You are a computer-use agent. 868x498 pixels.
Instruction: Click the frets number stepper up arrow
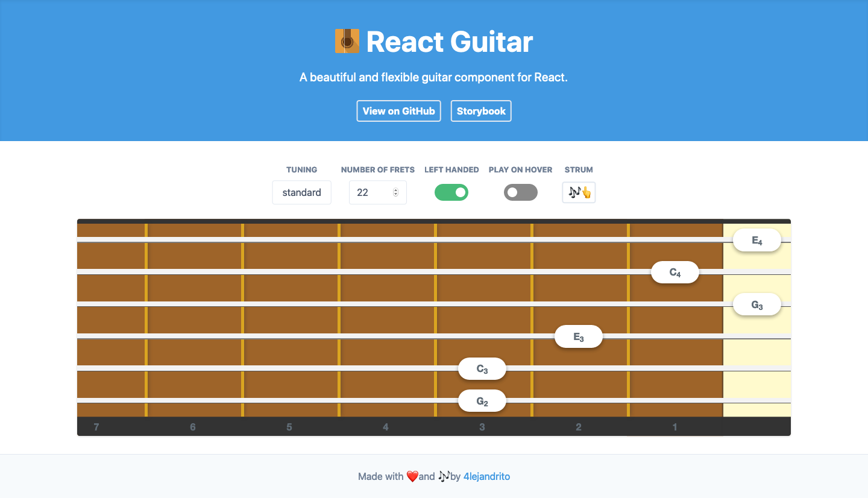[396, 189]
